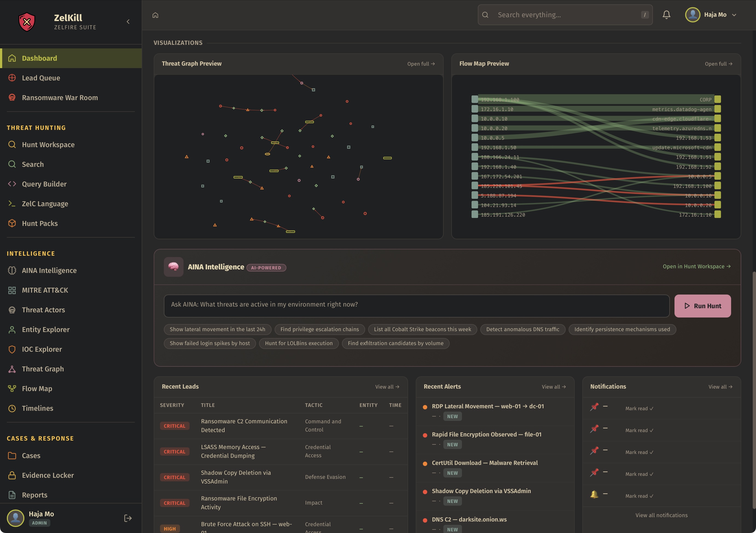This screenshot has height=533, width=756.
Task: Click the notifications bell icon
Action: coord(666,15)
